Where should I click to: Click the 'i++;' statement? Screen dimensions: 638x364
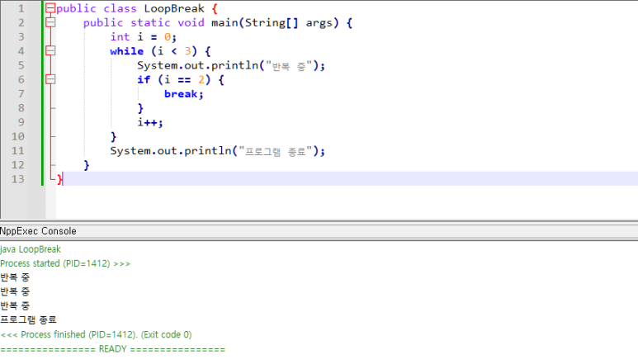pyautogui.click(x=149, y=122)
